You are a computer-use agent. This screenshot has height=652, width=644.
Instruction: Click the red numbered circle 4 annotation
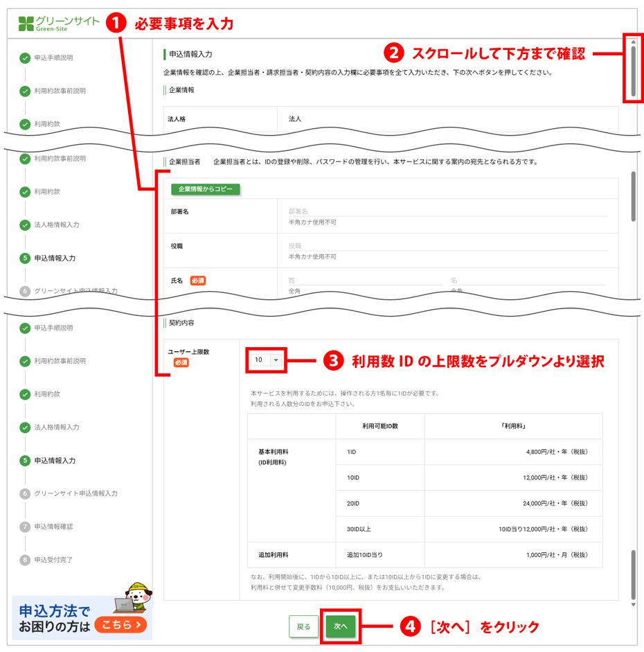tap(410, 626)
